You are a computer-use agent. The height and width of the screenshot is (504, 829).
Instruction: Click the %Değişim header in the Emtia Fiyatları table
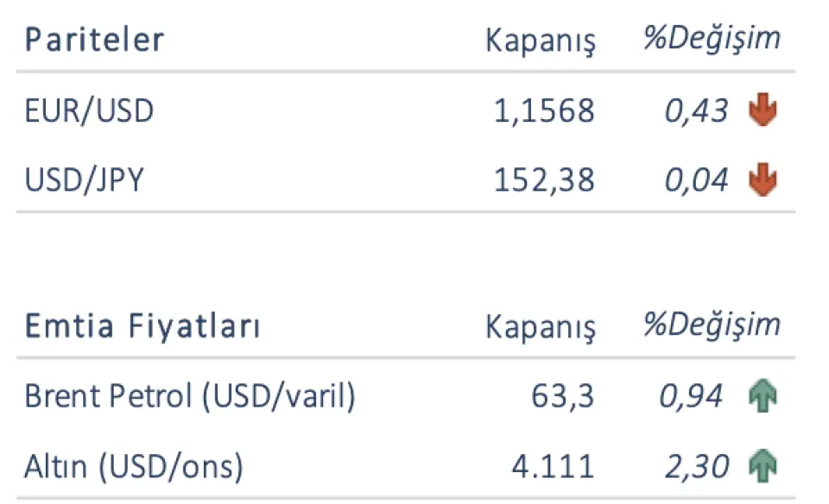pos(711,326)
